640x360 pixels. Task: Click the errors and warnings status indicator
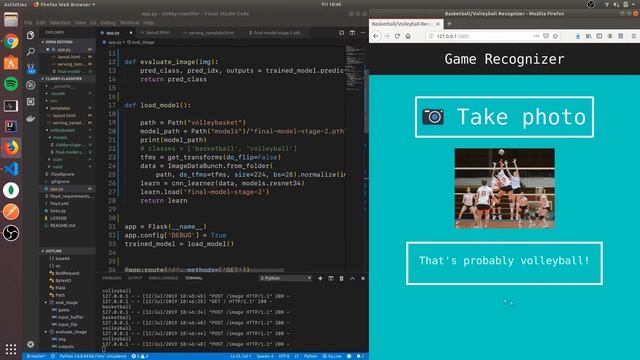(x=140, y=356)
